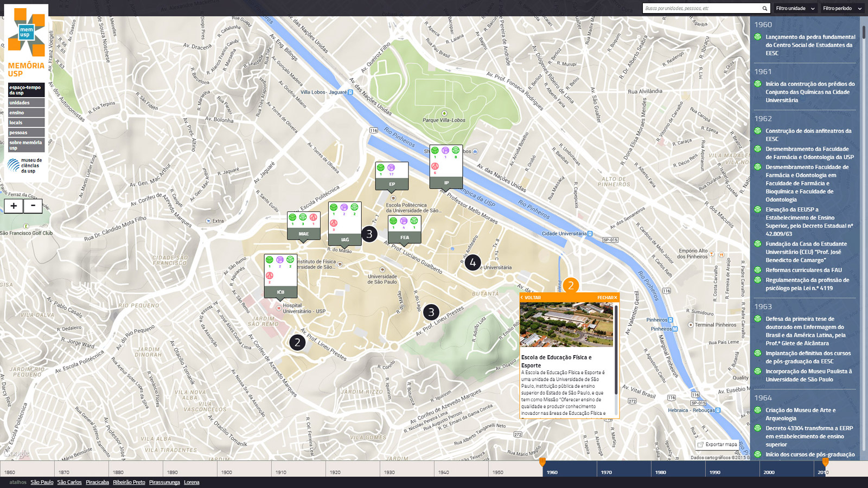Open the locais menu item

click(26, 123)
